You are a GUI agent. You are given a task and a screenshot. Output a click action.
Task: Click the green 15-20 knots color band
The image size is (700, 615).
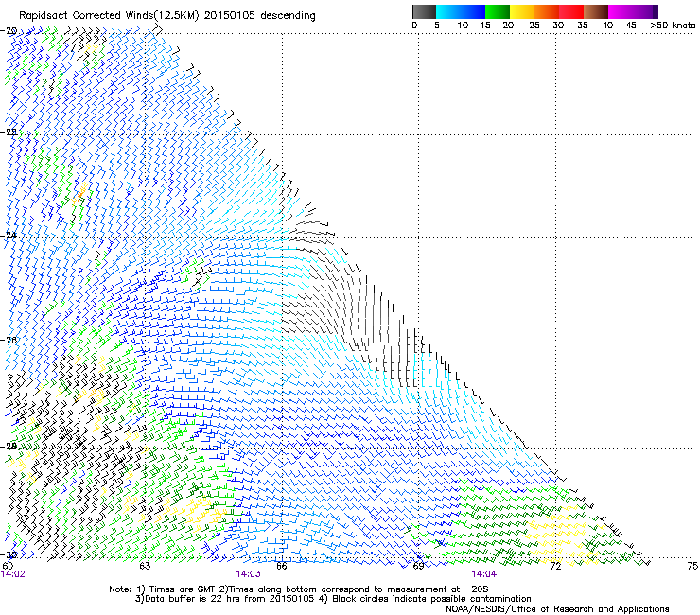498,11
